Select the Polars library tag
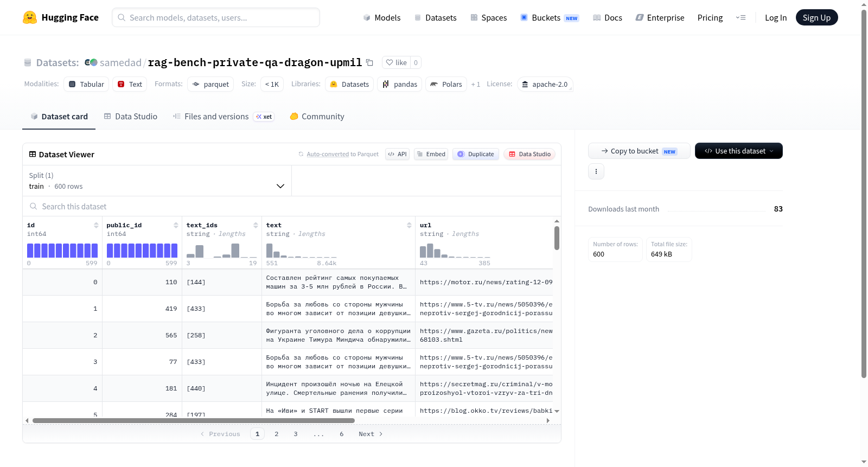Screen dimensions: 868x467 (x=446, y=84)
